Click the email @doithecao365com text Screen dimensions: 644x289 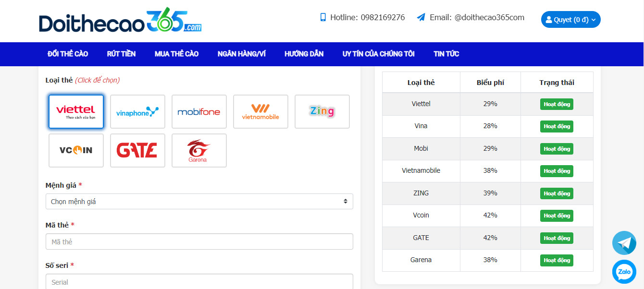click(489, 17)
